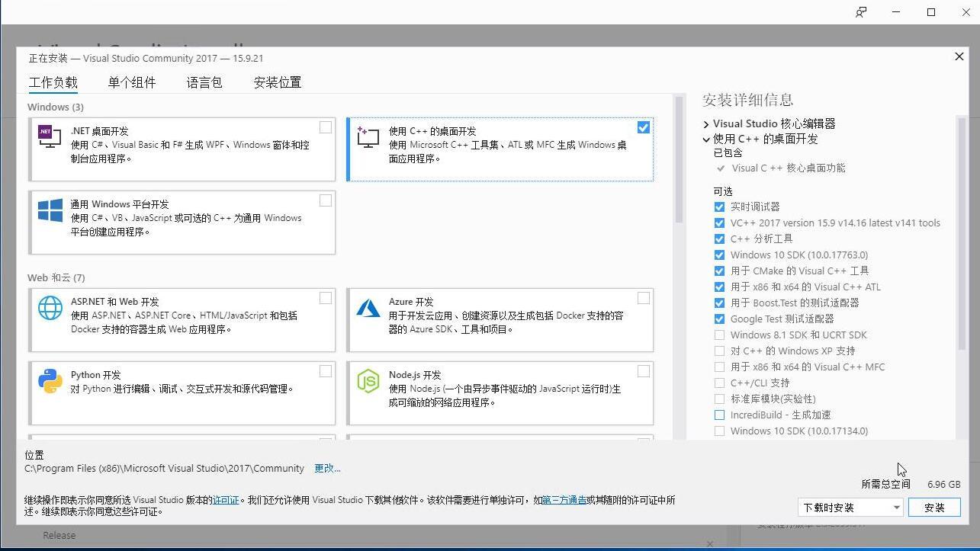Screen dimensions: 980x551
Task: Click the Visual C ++ 核心桌面功能 included item
Action: (789, 168)
